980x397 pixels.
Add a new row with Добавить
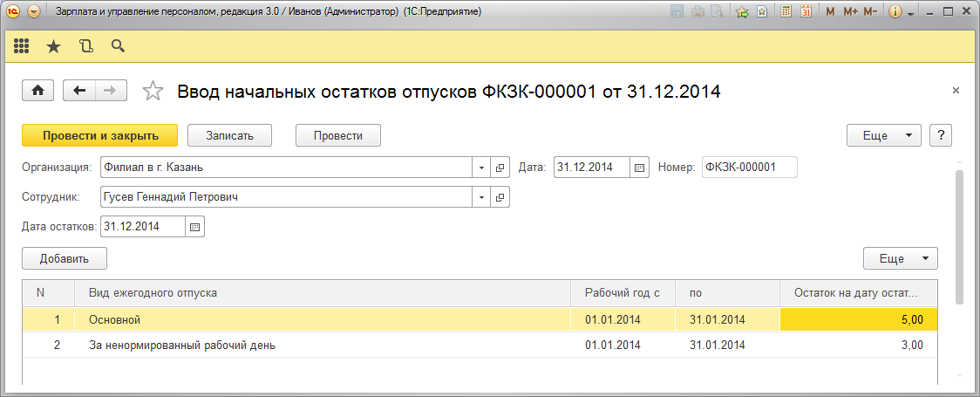pyautogui.click(x=65, y=258)
